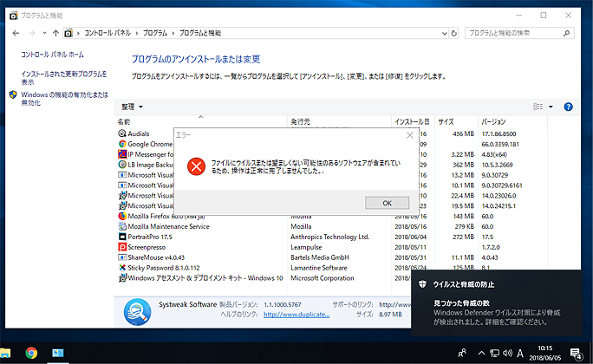Image resolution: width=593 pixels, height=364 pixels.
Task: Open Action Center notifications icon
Action: click(x=577, y=354)
